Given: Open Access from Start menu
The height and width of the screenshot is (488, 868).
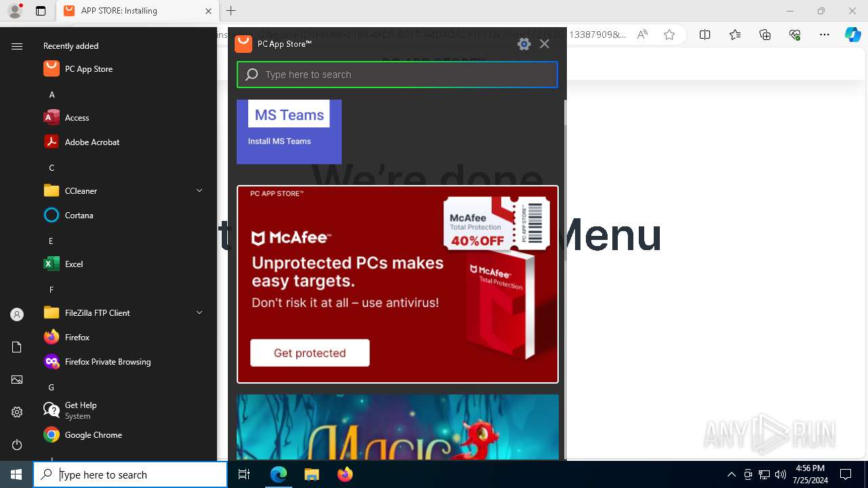Looking at the screenshot, I should (122, 117).
